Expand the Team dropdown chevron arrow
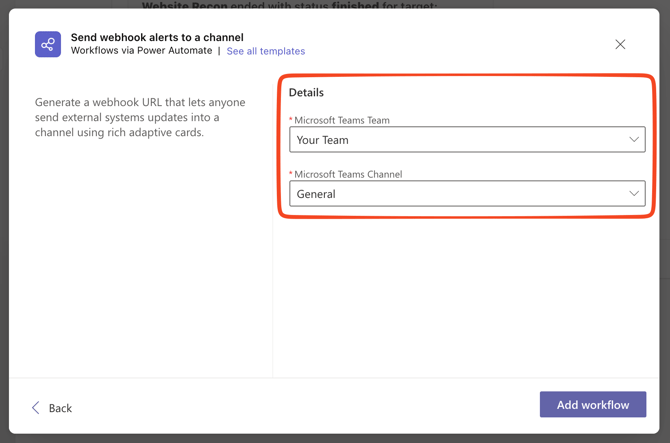The width and height of the screenshot is (670, 443). (634, 139)
